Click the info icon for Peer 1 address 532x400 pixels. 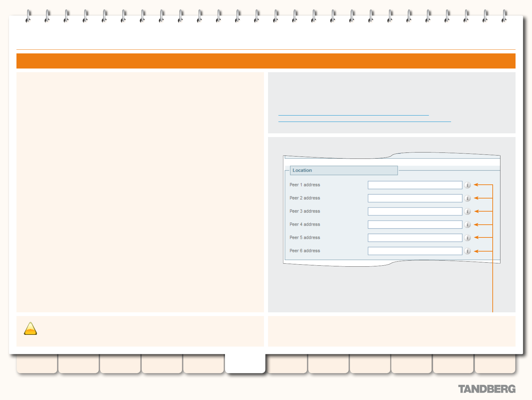pos(467,185)
